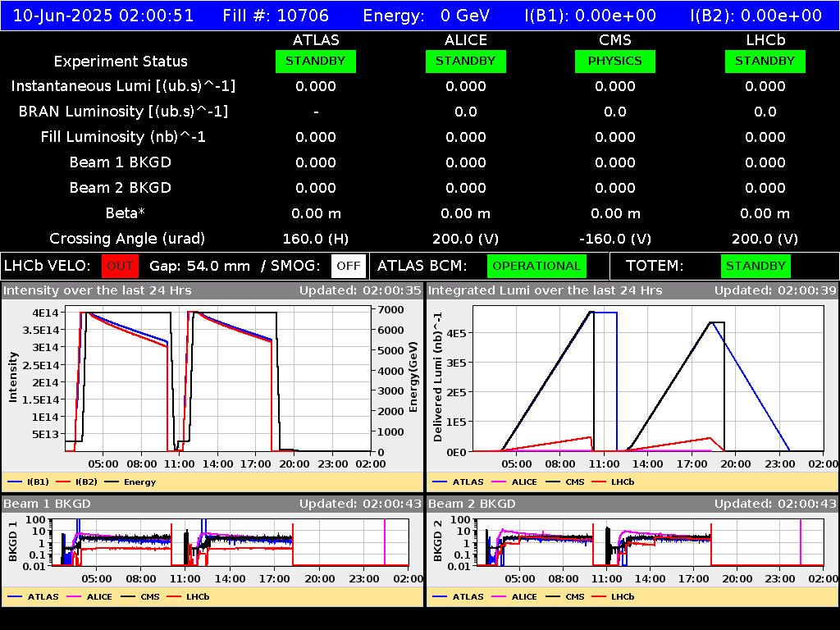Viewport: 840px width, 630px height.
Task: Click the intensity chart Updated: 02:00:35 timestamp
Action: pos(360,291)
